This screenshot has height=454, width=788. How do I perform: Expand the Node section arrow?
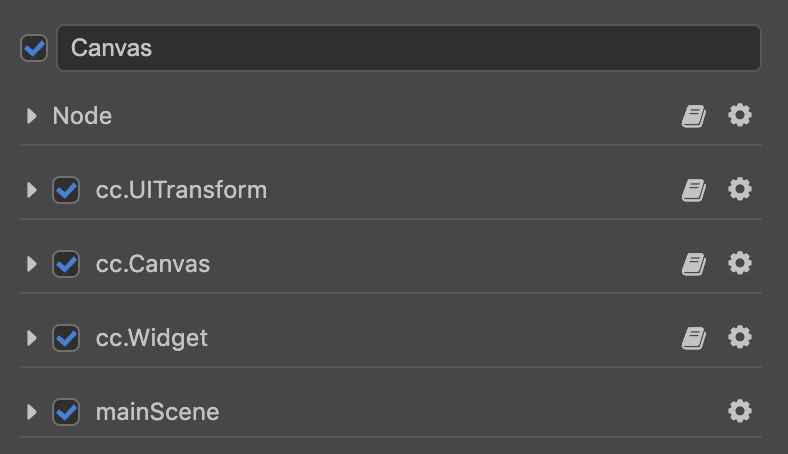32,116
